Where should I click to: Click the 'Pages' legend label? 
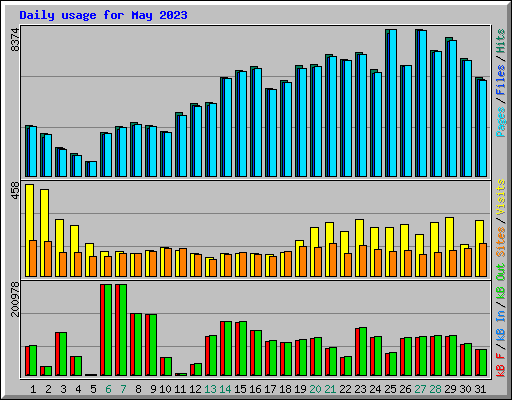[x=501, y=122]
